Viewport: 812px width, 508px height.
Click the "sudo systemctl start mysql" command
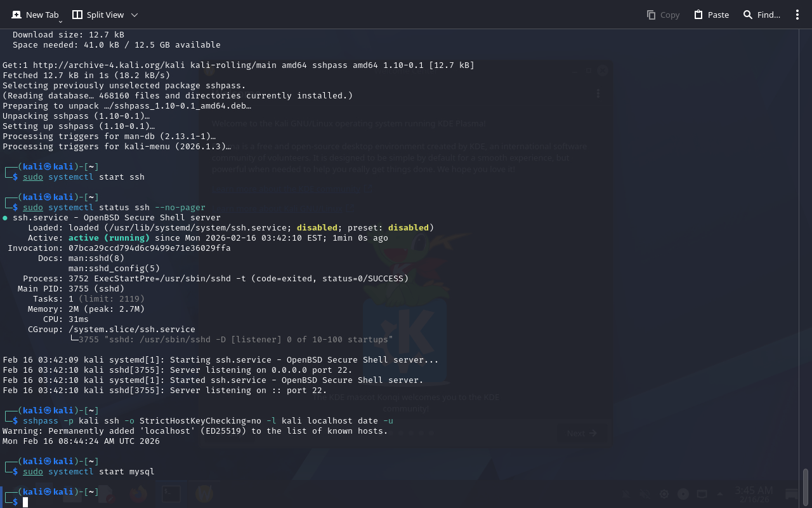pos(89,472)
